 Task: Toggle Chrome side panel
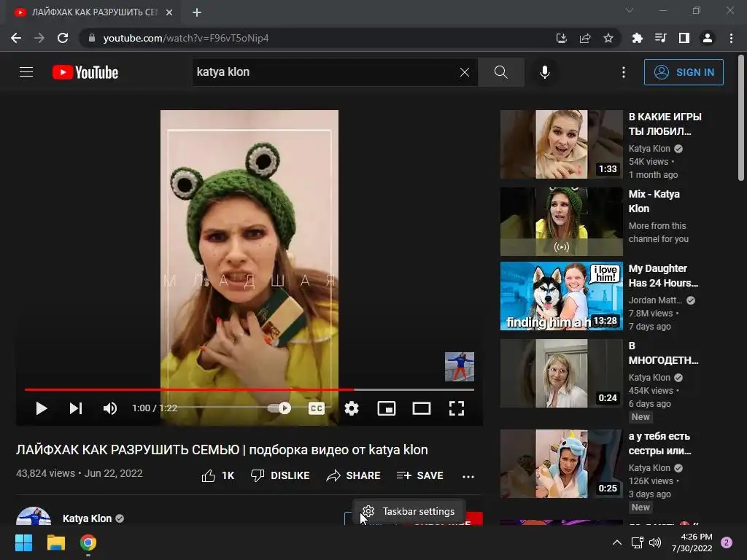coord(684,38)
